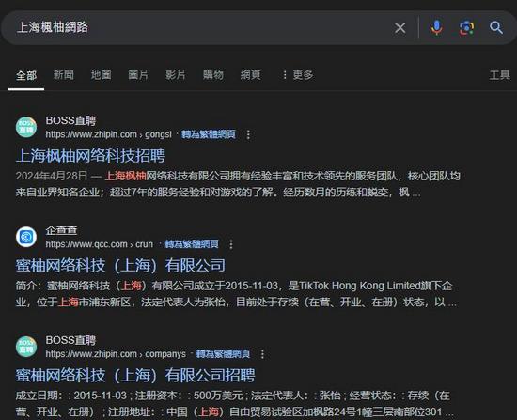The height and width of the screenshot is (420, 517).
Task: Click 轉為繁體網頁 for zhipin gongsi result
Action: 209,134
